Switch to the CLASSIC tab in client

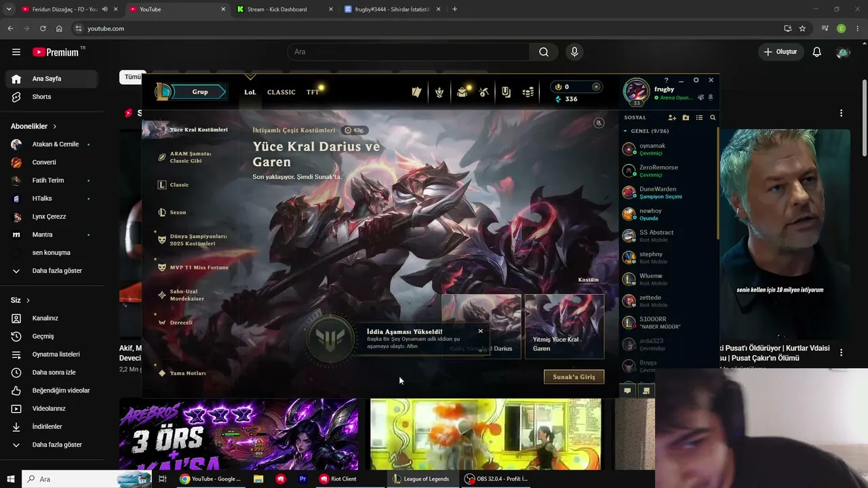(x=281, y=92)
